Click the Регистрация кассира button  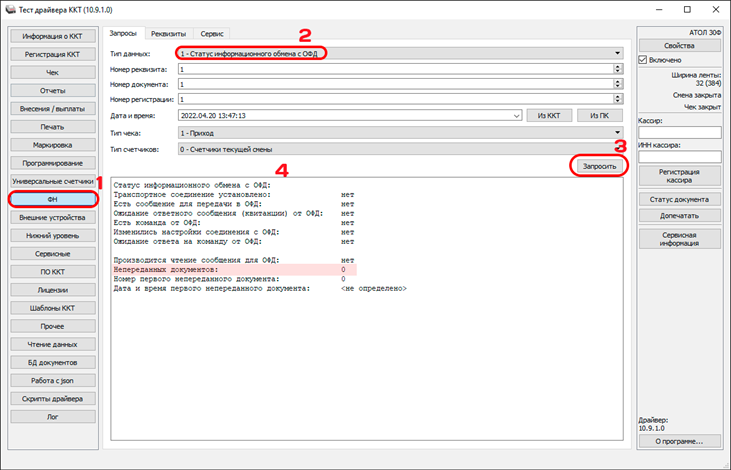(679, 177)
